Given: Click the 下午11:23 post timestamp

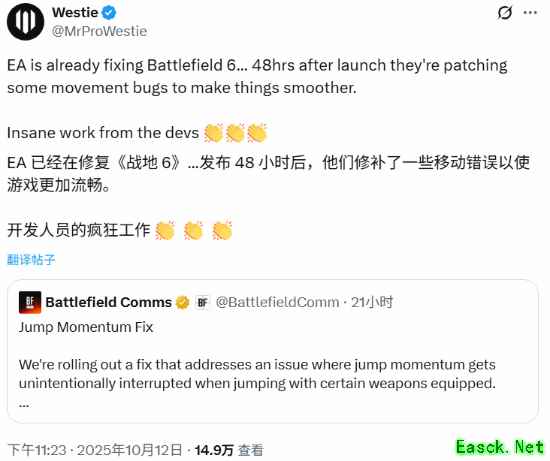Looking at the screenshot, I should (x=95, y=449).
